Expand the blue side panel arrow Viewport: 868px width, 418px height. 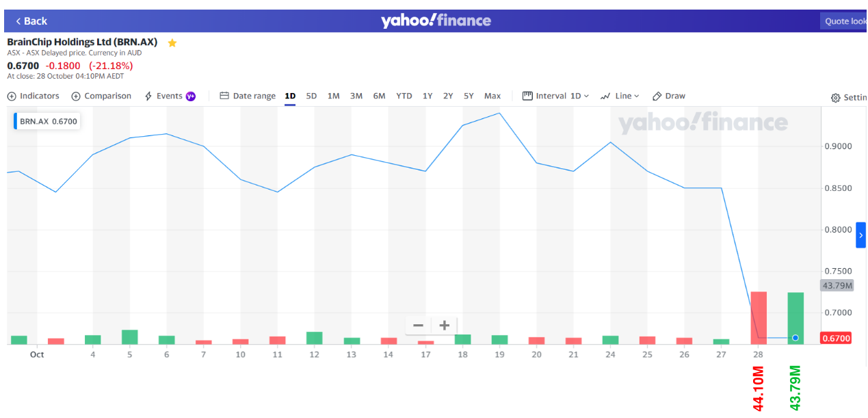pyautogui.click(x=860, y=235)
